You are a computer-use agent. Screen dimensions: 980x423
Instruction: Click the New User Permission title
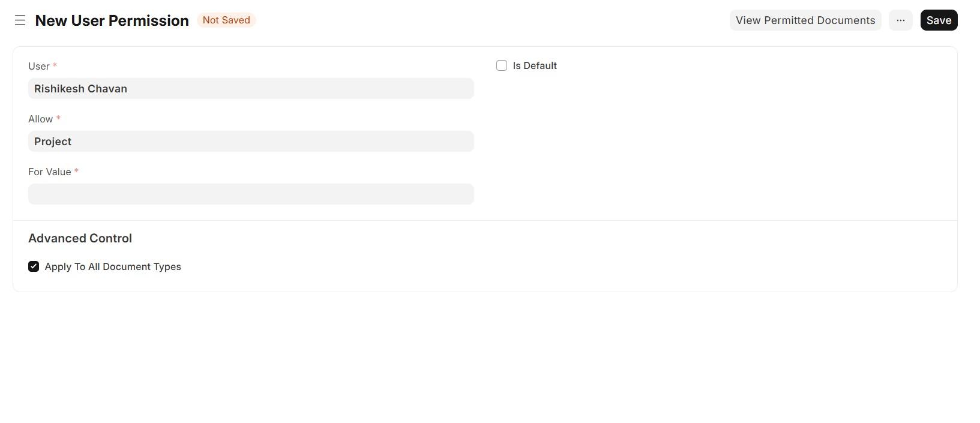point(112,20)
